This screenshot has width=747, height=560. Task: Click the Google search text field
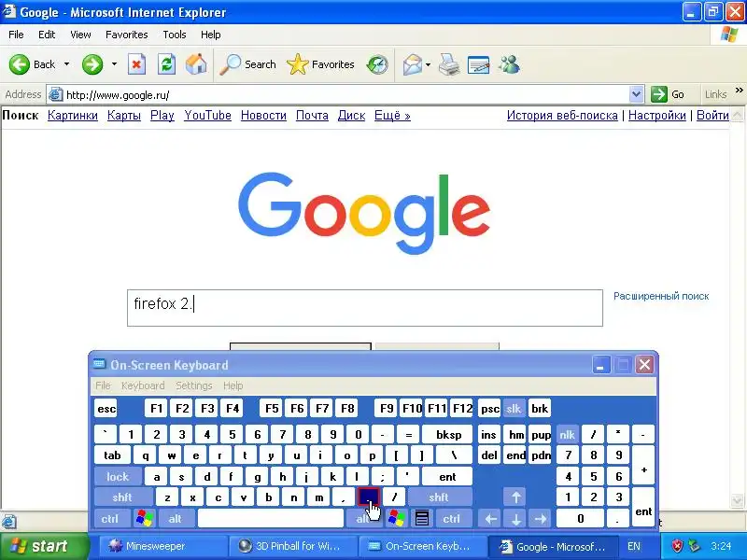(365, 308)
